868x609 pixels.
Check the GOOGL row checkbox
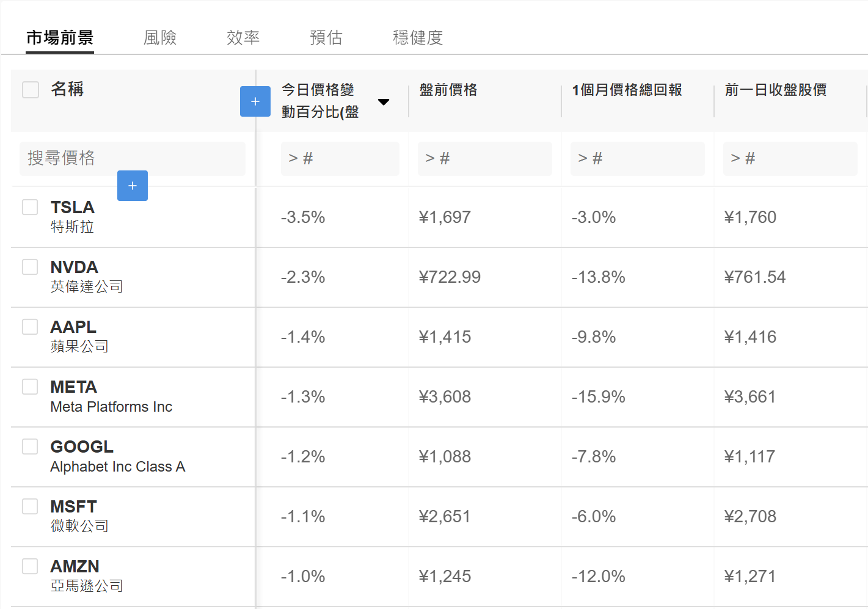[x=30, y=447]
